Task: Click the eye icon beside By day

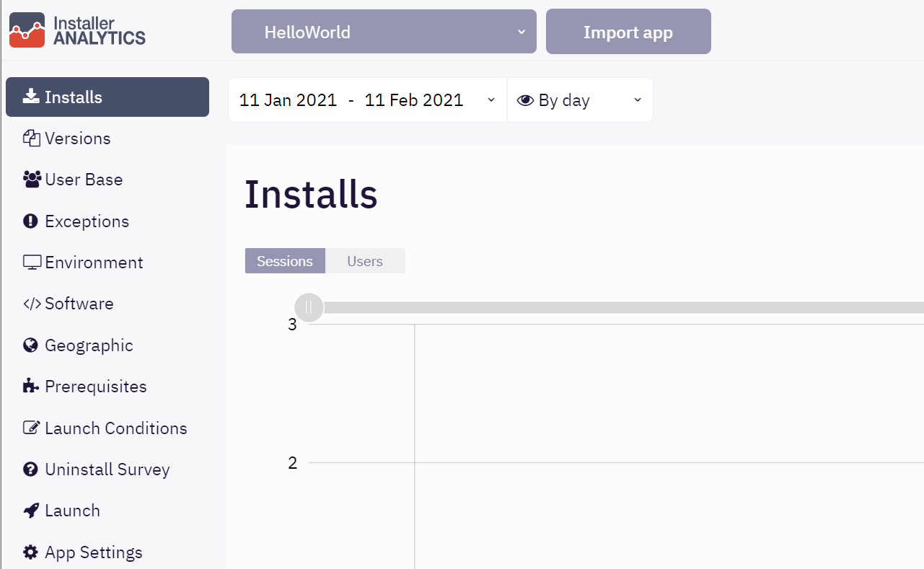Action: pyautogui.click(x=525, y=100)
